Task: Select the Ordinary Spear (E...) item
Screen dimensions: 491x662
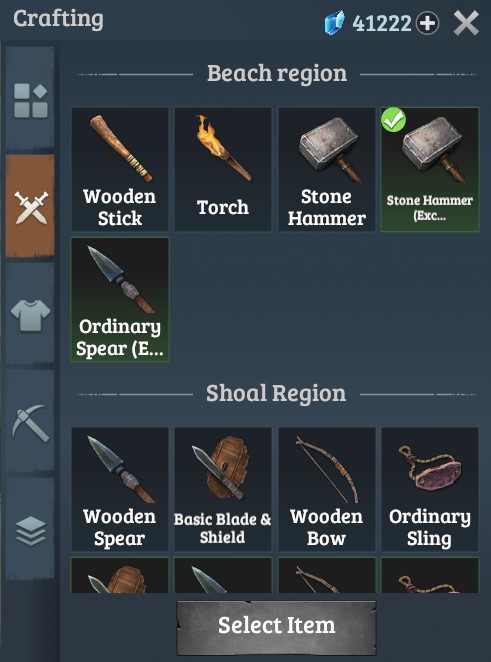Action: (120, 299)
